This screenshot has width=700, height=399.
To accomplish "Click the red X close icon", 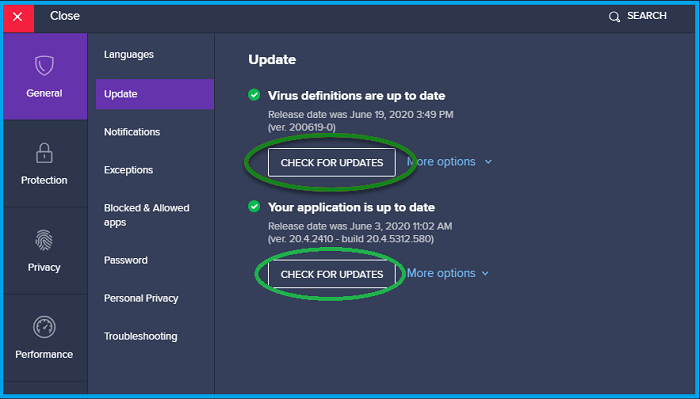I will (18, 17).
